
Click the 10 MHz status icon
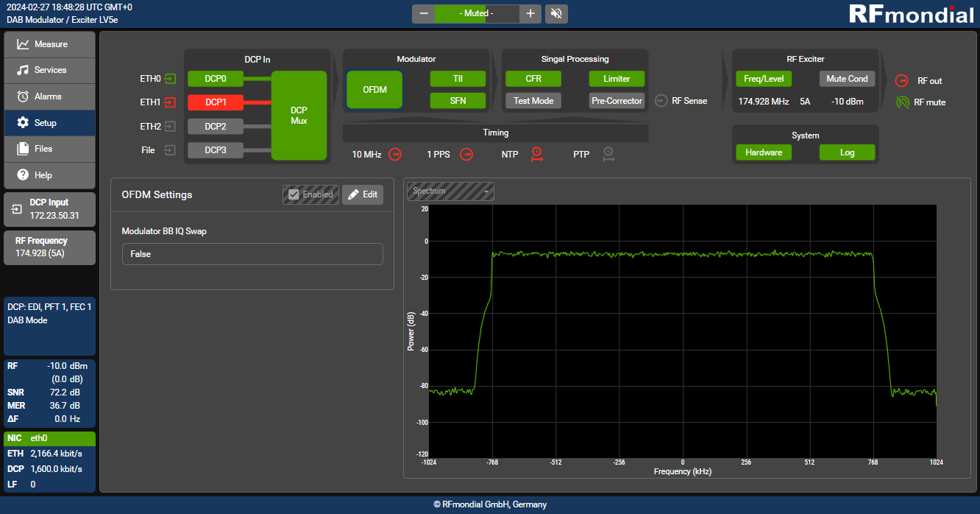tap(395, 155)
